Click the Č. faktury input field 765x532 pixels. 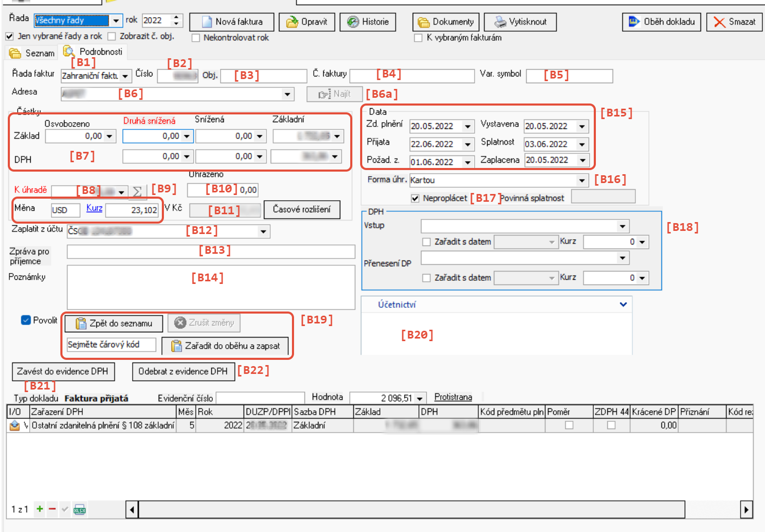(412, 76)
